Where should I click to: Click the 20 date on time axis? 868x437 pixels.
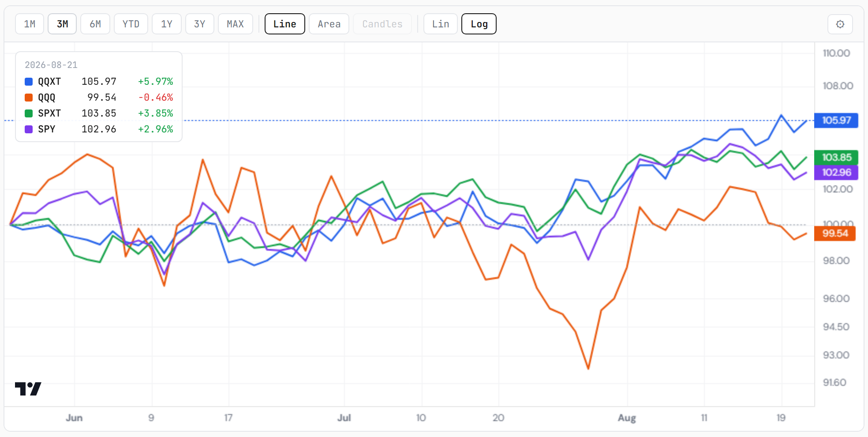click(x=498, y=418)
